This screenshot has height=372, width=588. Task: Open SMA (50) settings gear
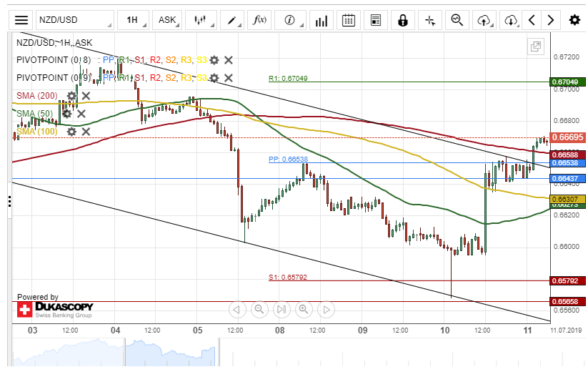click(66, 114)
